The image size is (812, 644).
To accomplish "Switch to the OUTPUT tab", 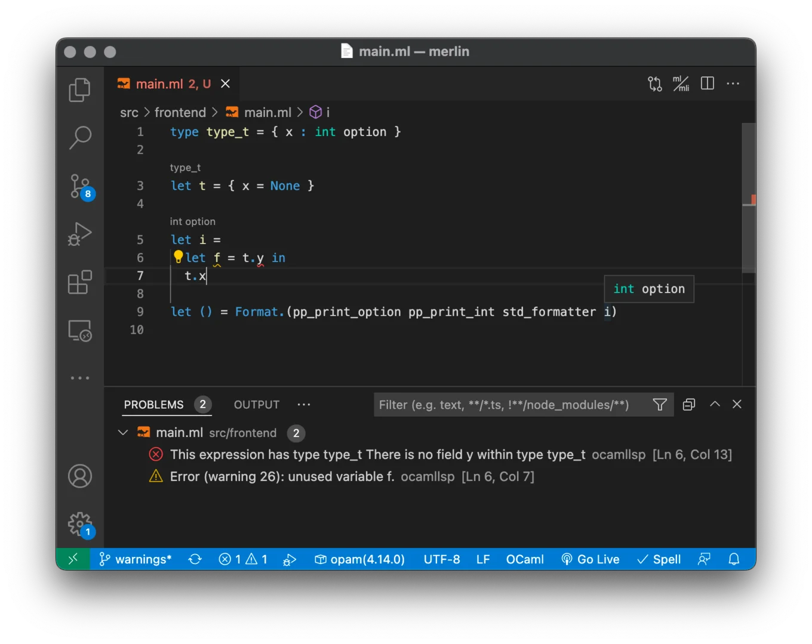I will click(256, 404).
